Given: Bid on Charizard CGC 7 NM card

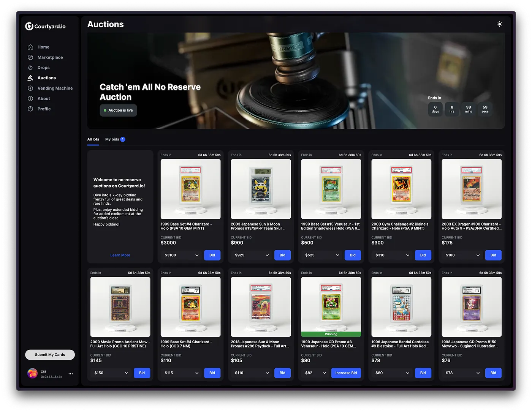Looking at the screenshot, I should click(212, 373).
